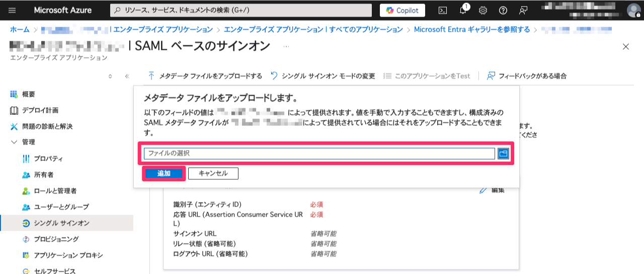Click the サインオン URL label
The height and width of the screenshot is (274, 644).
pyautogui.click(x=195, y=234)
